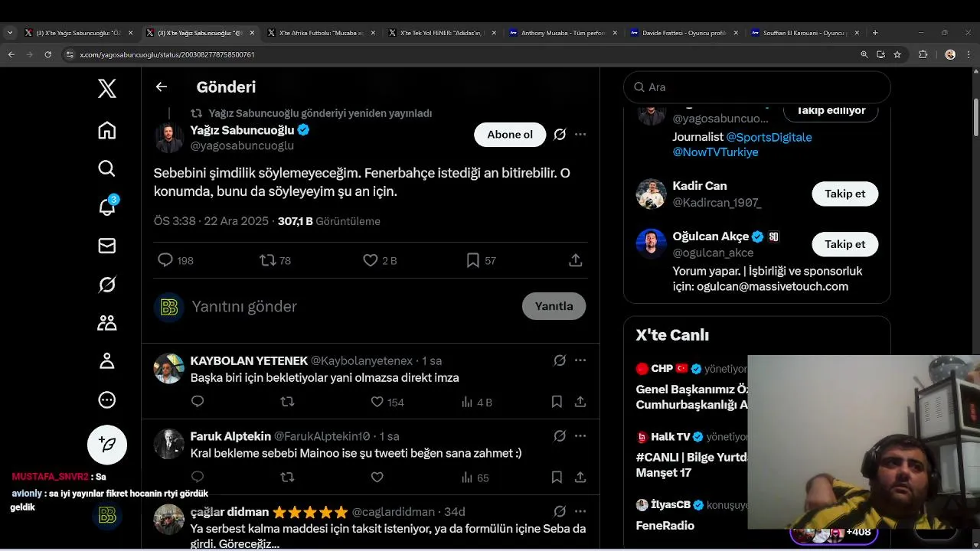Expand tab search dropdown arrow
Viewport: 980px width, 551px height.
coord(10,33)
